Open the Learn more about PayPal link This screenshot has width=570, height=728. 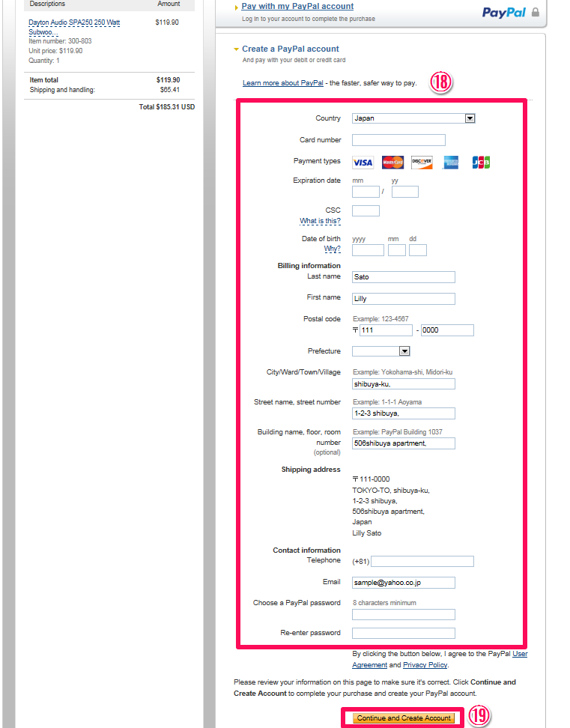[x=282, y=83]
